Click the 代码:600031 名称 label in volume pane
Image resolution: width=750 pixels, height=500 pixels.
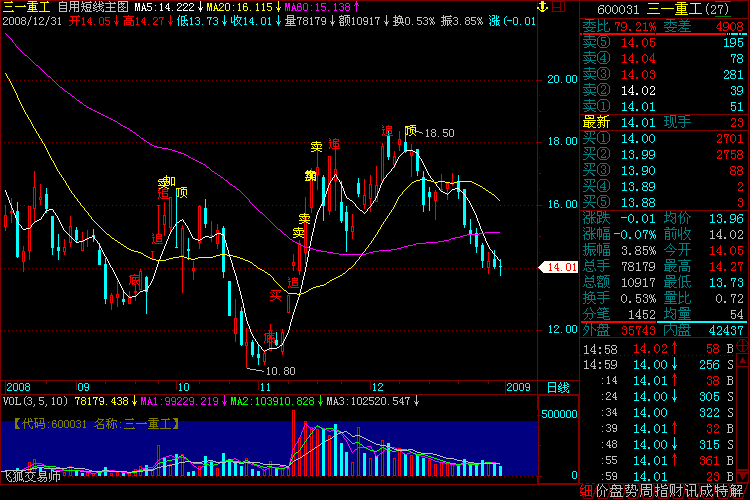coord(96,424)
